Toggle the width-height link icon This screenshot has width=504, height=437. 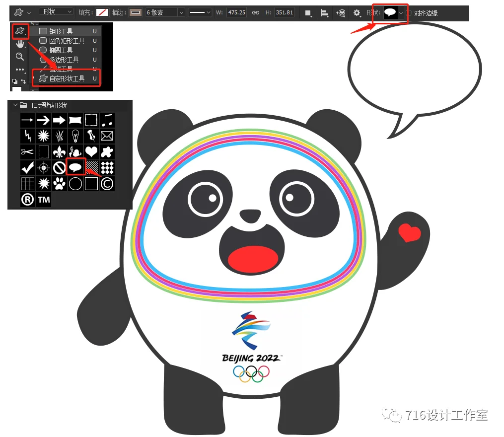point(256,12)
